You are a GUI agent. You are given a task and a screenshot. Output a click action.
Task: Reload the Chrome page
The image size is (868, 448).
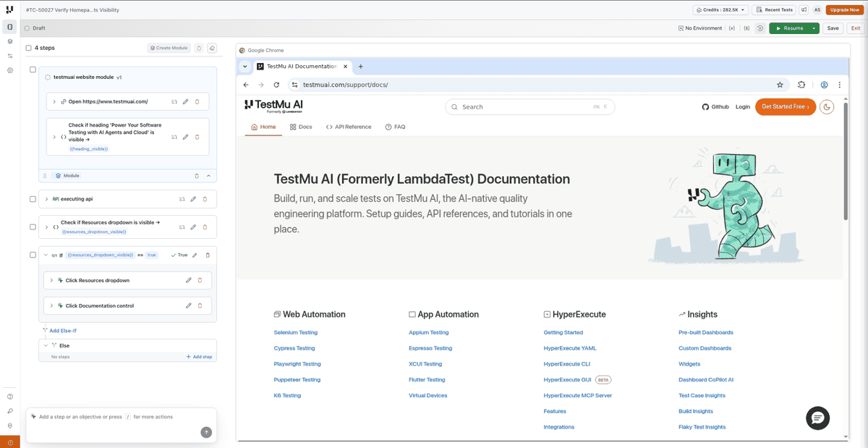(x=276, y=85)
